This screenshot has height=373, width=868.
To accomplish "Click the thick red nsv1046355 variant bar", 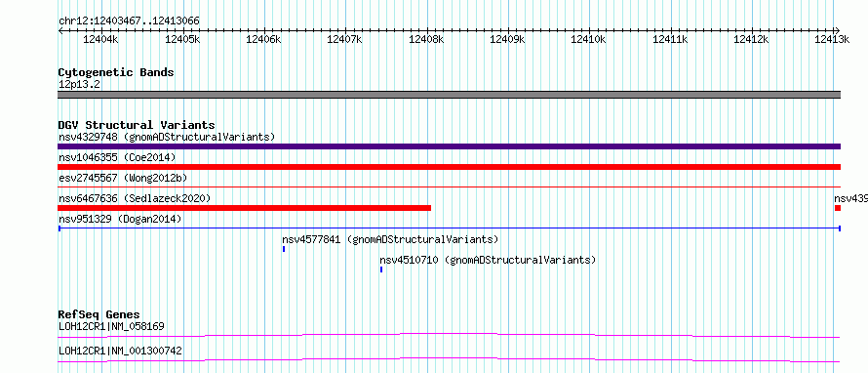I will (x=450, y=167).
